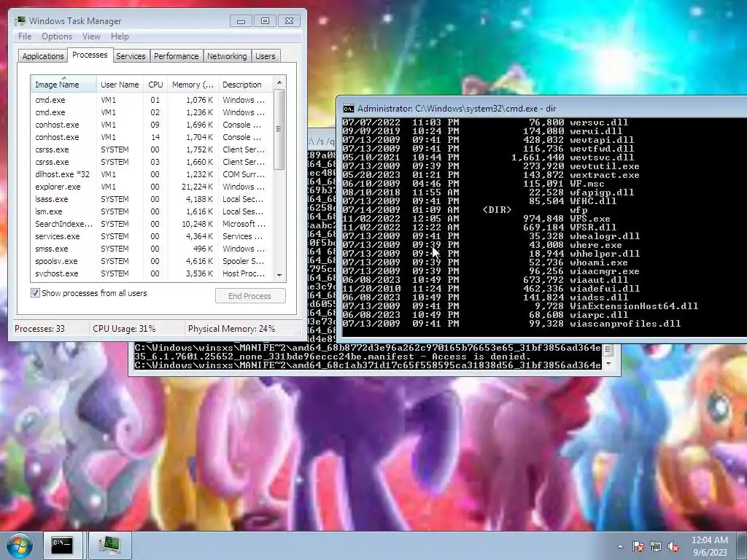
Task: Select conhost.exe row using 1,696 K
Action: [x=152, y=125]
